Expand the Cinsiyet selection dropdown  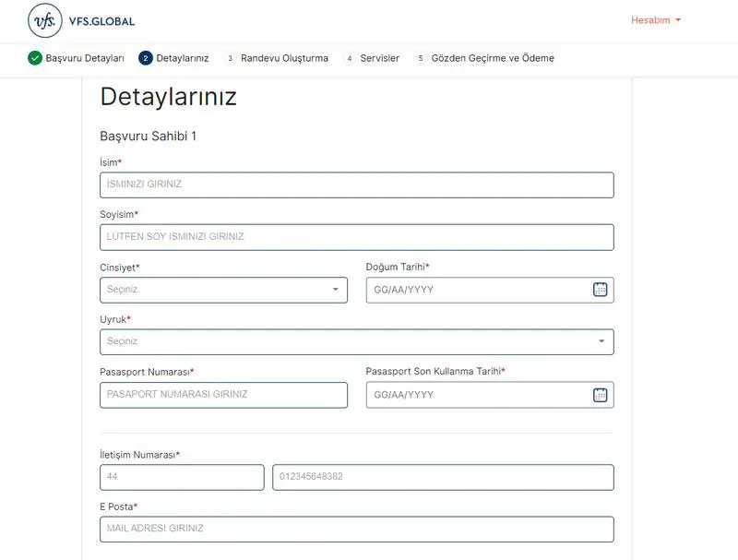[223, 290]
